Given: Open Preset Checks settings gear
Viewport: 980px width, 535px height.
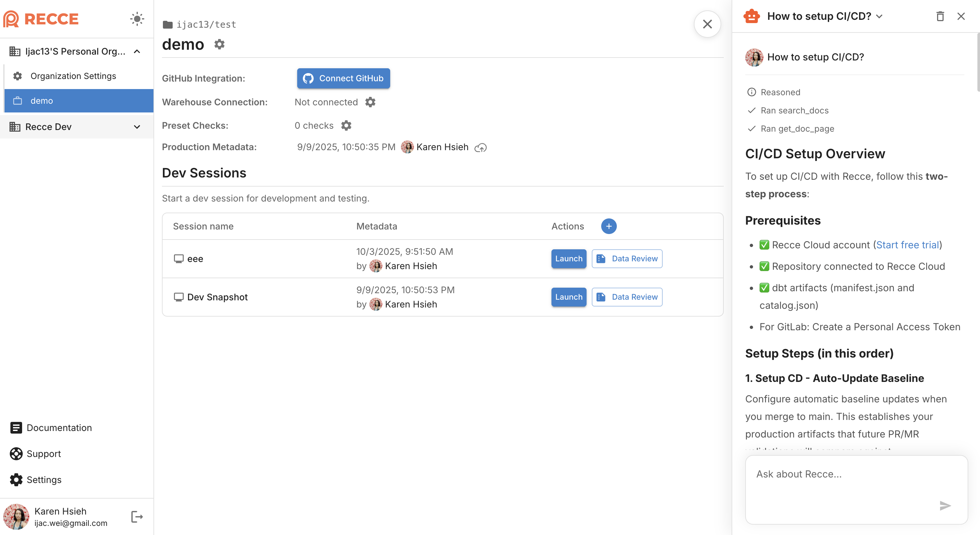Looking at the screenshot, I should 346,125.
